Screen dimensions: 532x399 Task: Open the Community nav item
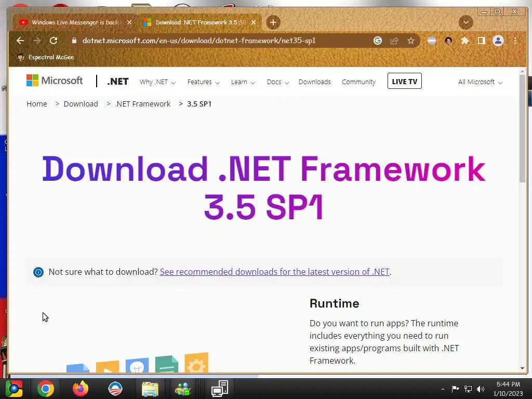358,82
